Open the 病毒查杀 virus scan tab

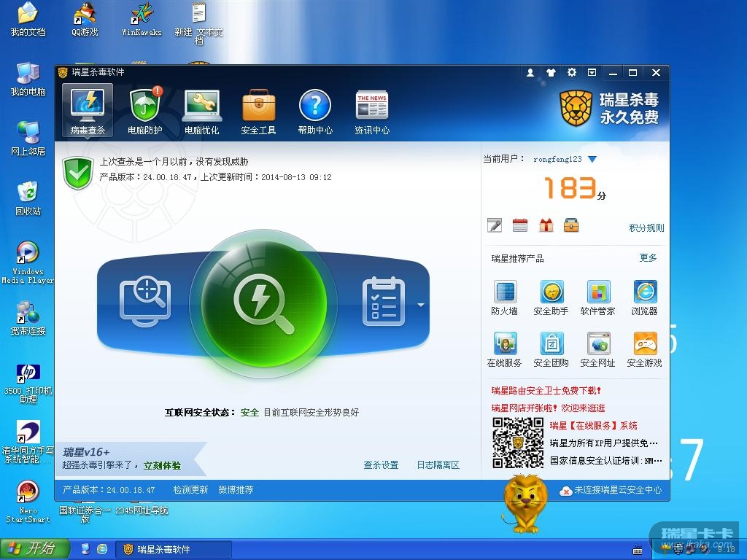point(88,111)
